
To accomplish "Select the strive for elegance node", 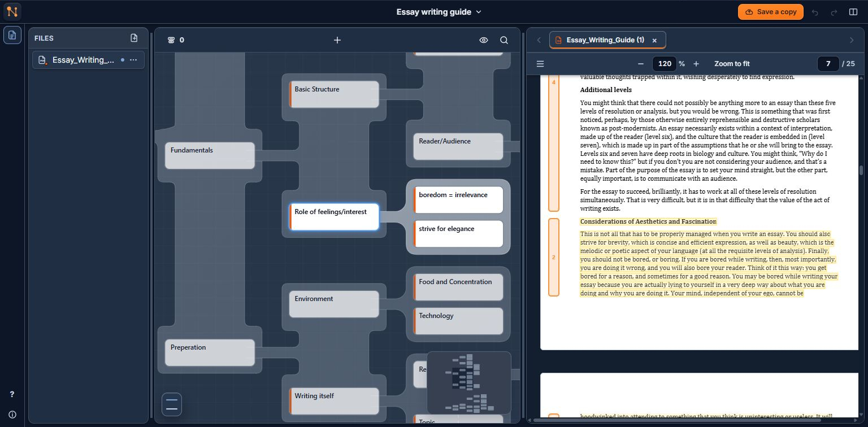I will (x=458, y=234).
